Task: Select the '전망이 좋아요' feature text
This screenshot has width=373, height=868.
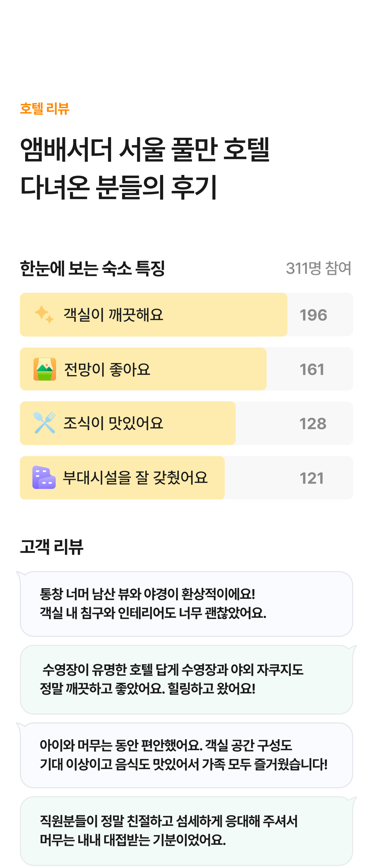Action: (x=107, y=369)
